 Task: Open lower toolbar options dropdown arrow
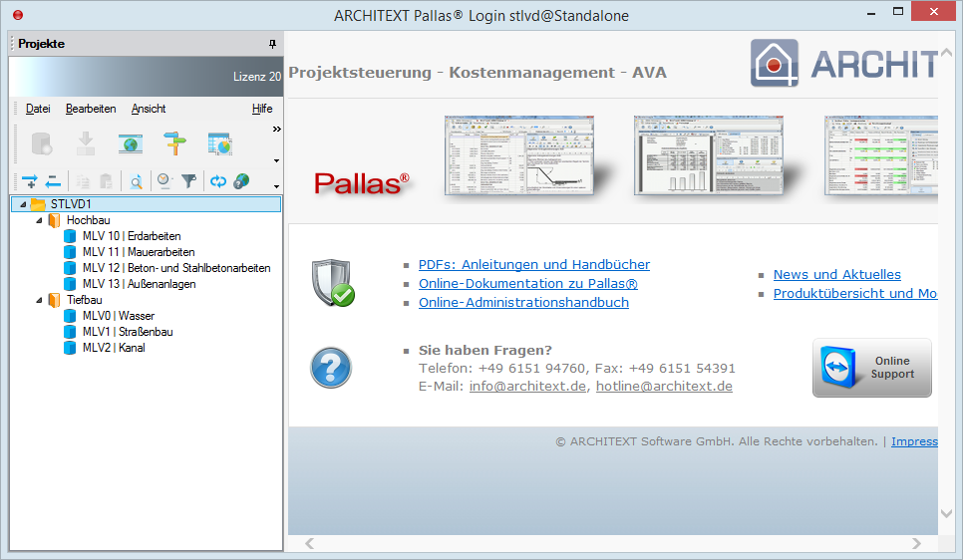pyautogui.click(x=276, y=186)
